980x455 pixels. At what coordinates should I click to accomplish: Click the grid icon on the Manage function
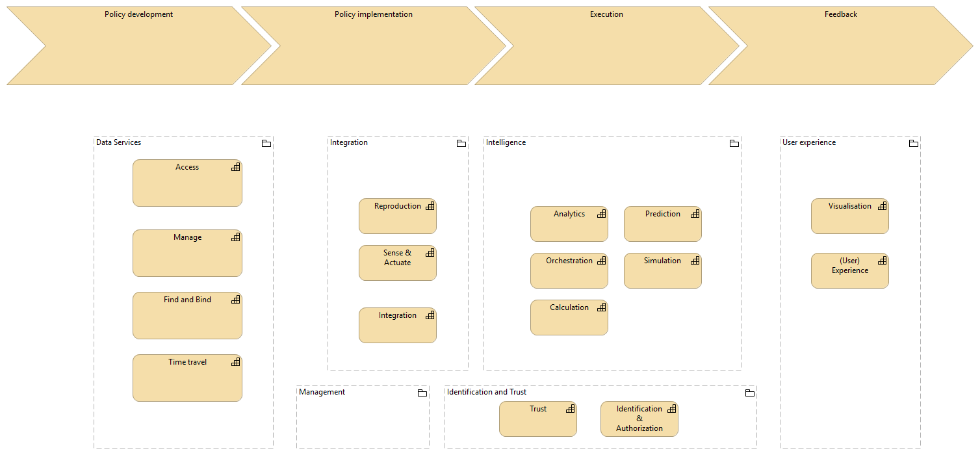click(235, 237)
